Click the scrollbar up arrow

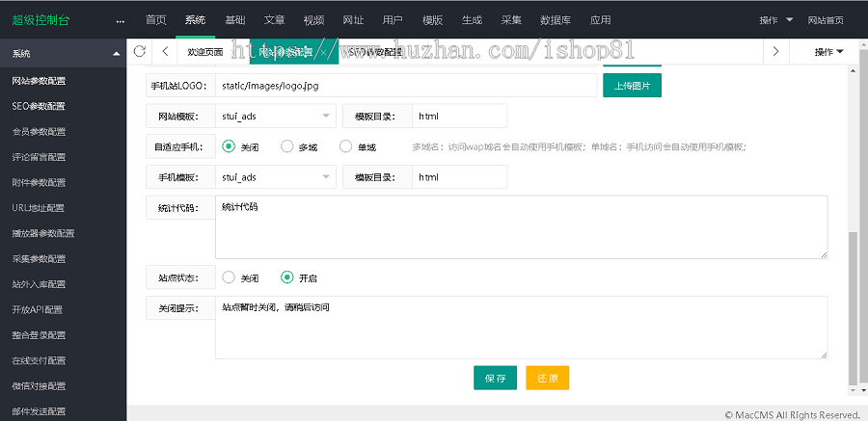pyautogui.click(x=853, y=70)
